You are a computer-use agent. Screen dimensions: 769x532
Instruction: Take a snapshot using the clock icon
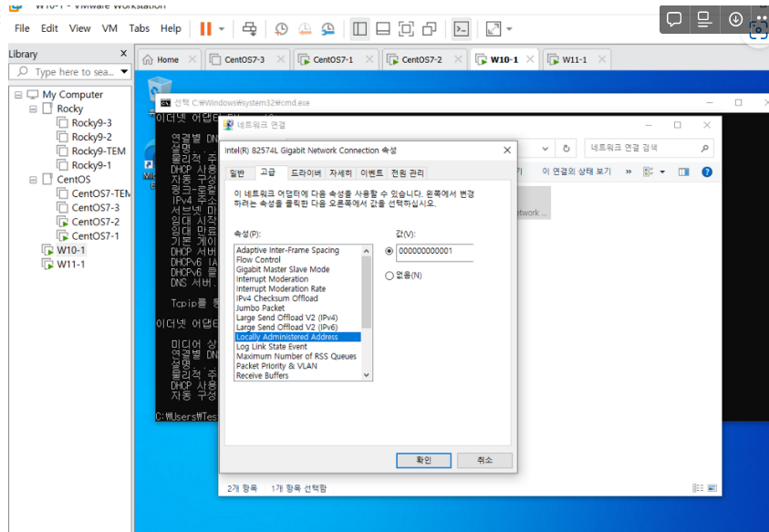281,29
